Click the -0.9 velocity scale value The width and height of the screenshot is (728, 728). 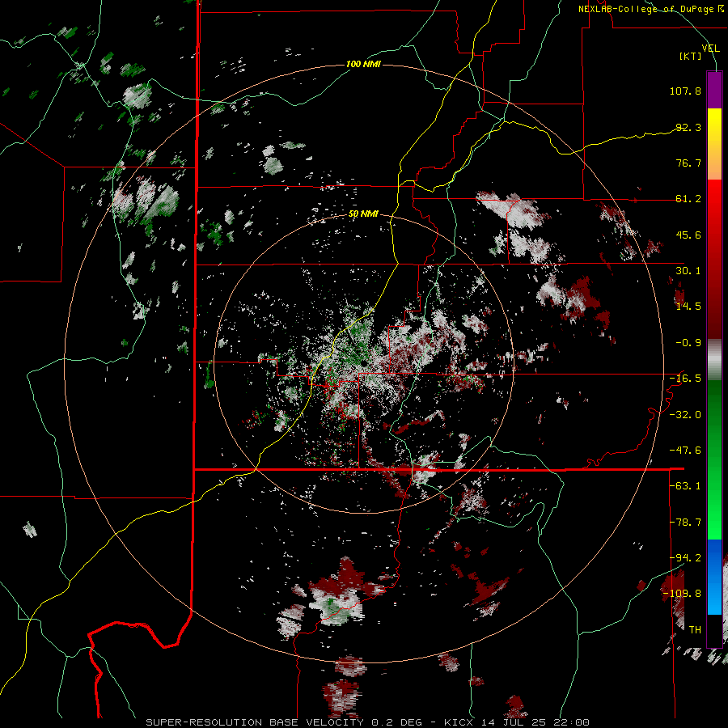(688, 343)
